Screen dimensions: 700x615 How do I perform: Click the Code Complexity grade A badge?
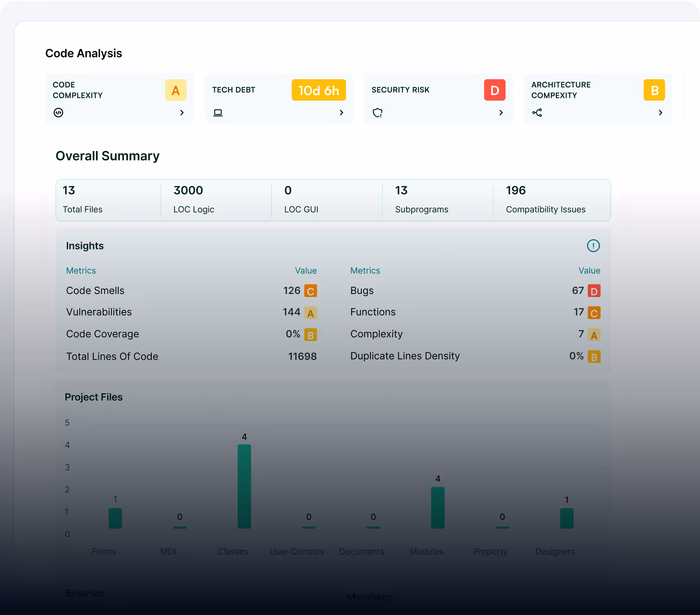(x=175, y=90)
